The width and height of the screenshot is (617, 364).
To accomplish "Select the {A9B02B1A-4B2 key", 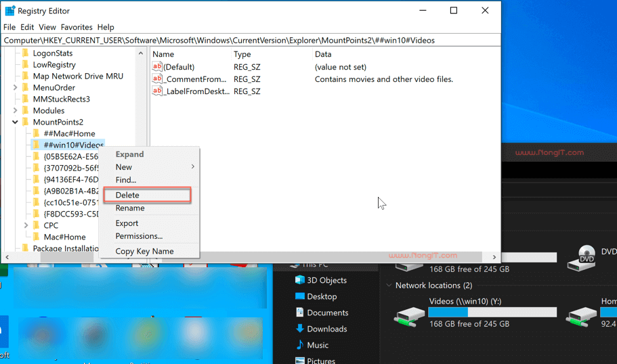I will [71, 191].
